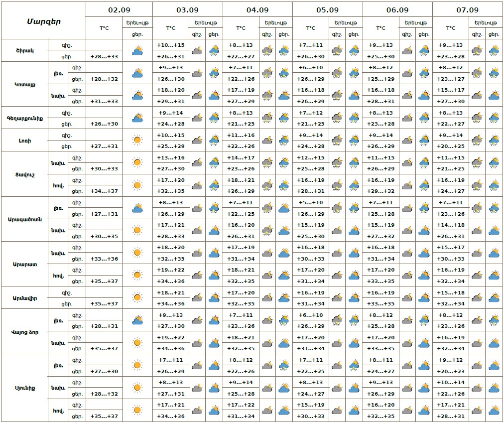Click Սյունիք հով. 04.09 night value +17...+22
Image resolution: width=504 pixels, height=423 pixels.
[241, 405]
